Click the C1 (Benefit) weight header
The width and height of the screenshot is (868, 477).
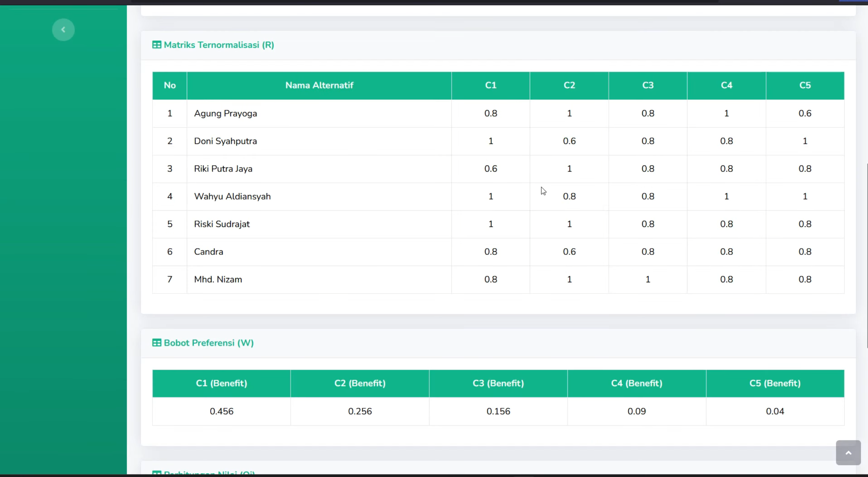coord(221,383)
